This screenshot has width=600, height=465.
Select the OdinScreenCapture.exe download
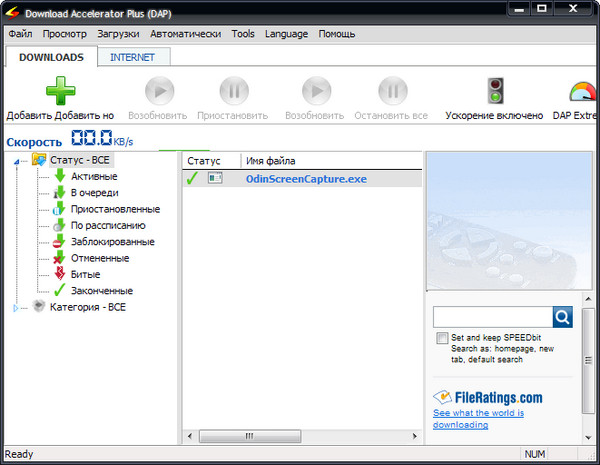tap(306, 179)
